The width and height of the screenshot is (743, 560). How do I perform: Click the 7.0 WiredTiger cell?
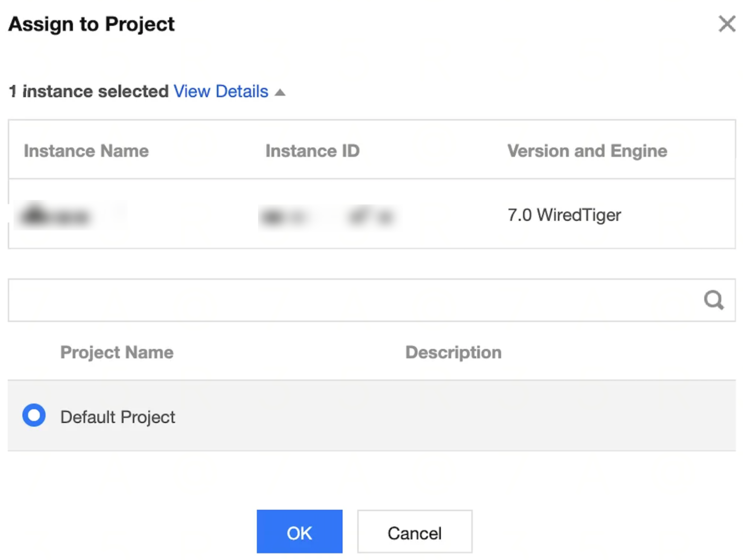pos(564,215)
